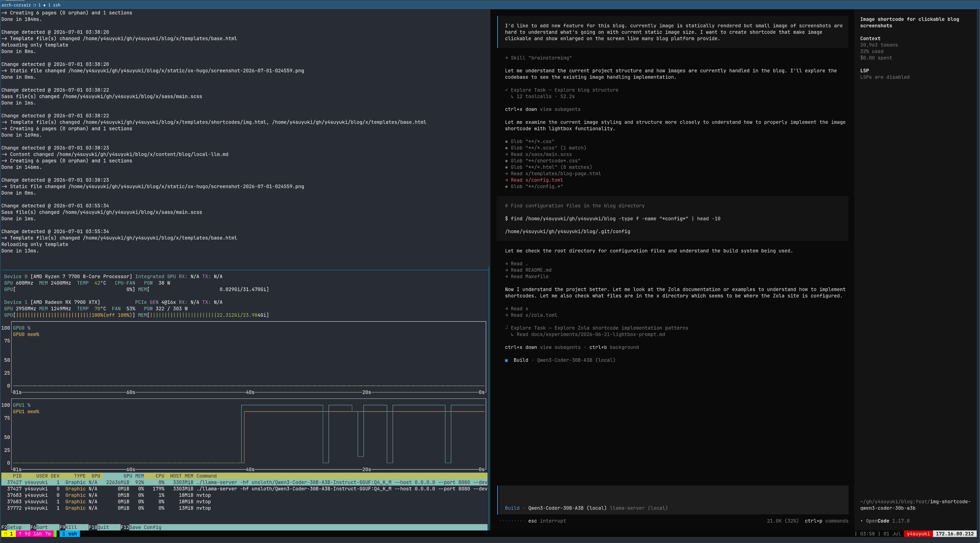The width and height of the screenshot is (980, 543).
Task: Click F12 Save Config in nvtop
Action: [x=141, y=527]
